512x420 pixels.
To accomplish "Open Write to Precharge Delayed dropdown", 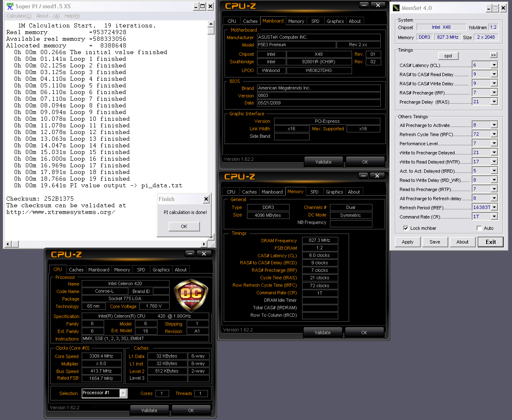I will click(x=494, y=152).
